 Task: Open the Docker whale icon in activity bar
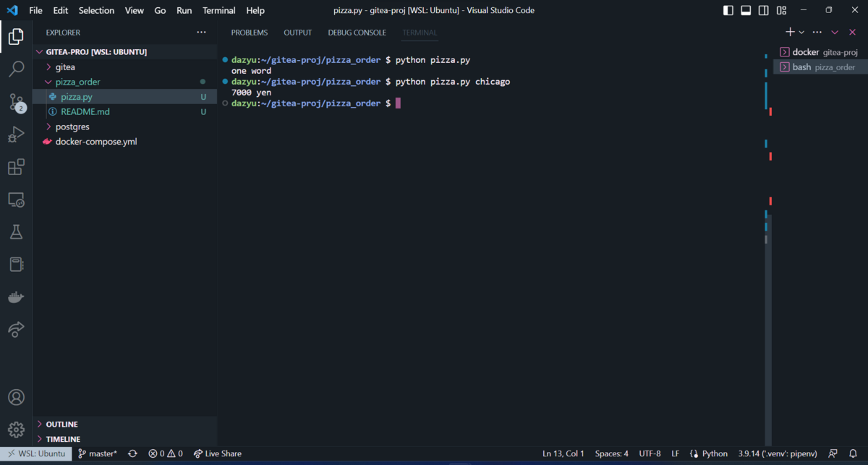click(x=16, y=297)
